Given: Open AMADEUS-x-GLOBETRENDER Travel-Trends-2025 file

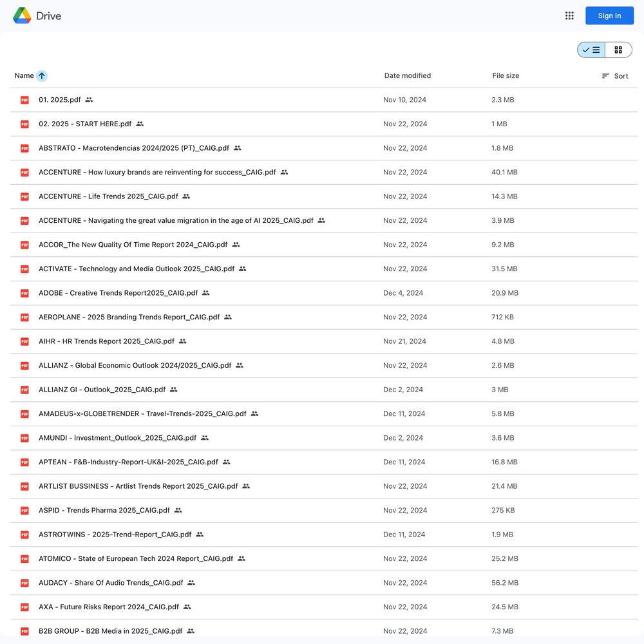Looking at the screenshot, I should [x=142, y=413].
